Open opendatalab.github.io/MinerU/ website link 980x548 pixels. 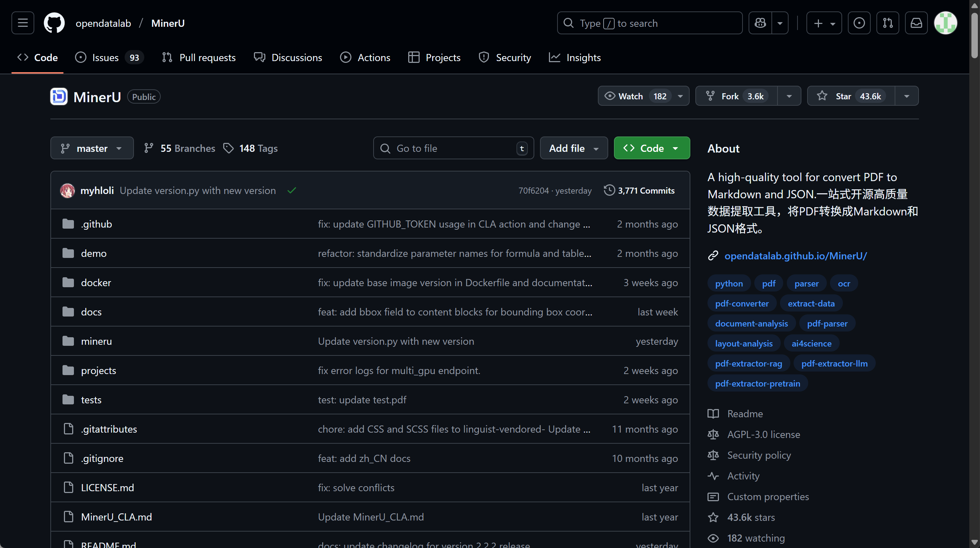pyautogui.click(x=795, y=256)
